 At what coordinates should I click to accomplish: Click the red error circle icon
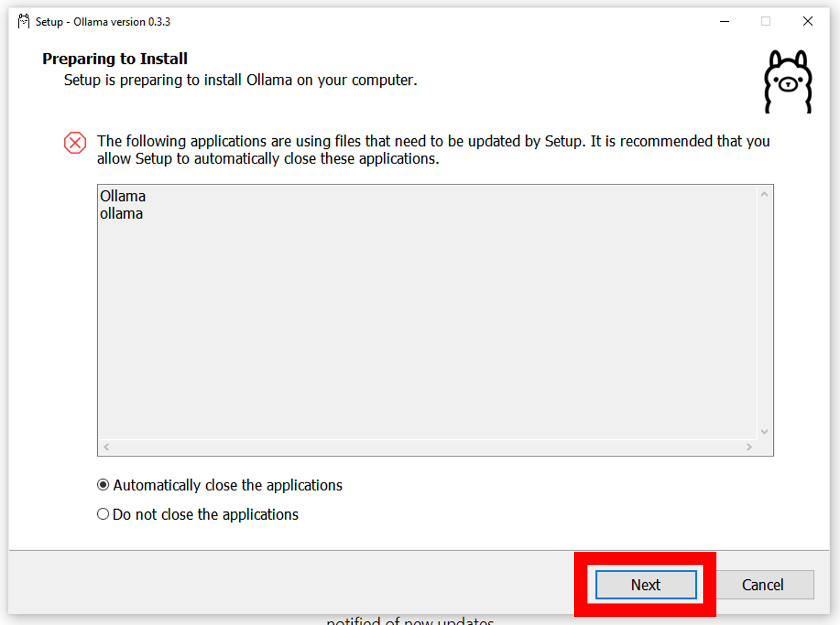click(x=75, y=143)
